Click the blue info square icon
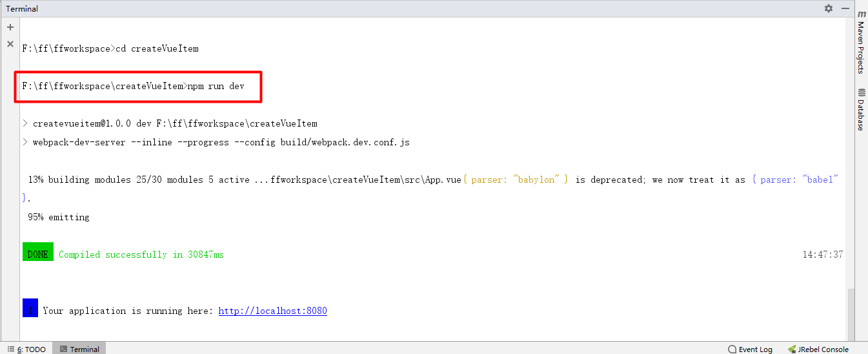The image size is (868, 354). pyautogui.click(x=30, y=307)
